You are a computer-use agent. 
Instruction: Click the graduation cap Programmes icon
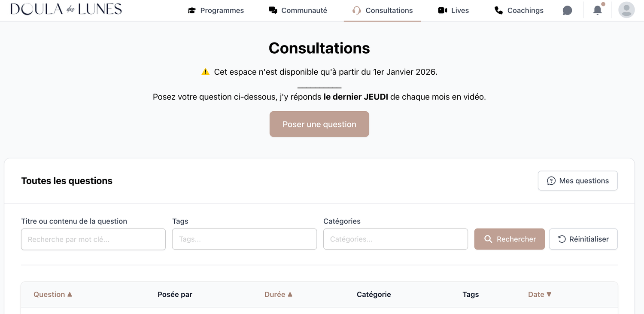click(192, 10)
